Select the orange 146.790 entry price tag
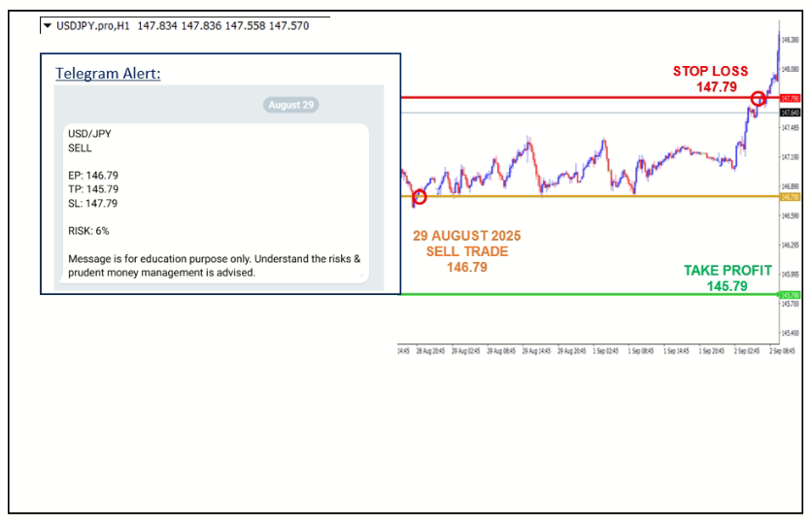812x525 pixels. tap(789, 197)
